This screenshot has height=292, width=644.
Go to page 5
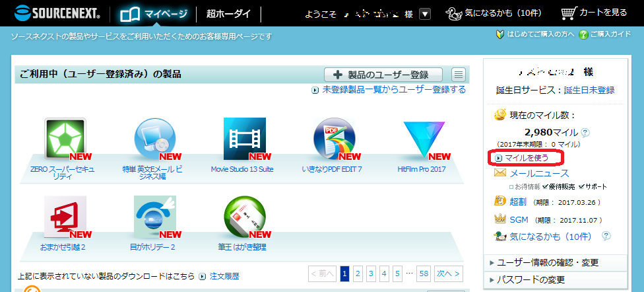click(x=398, y=274)
